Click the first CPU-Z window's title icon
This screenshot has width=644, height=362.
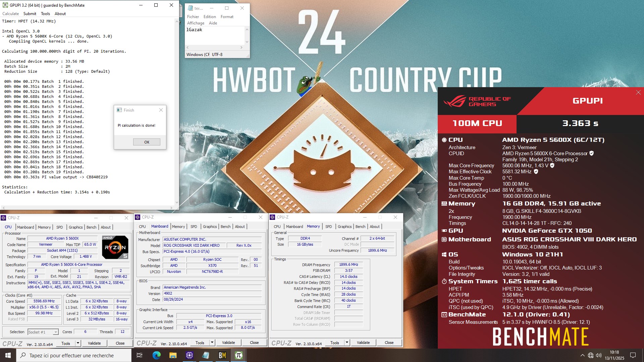[4, 218]
